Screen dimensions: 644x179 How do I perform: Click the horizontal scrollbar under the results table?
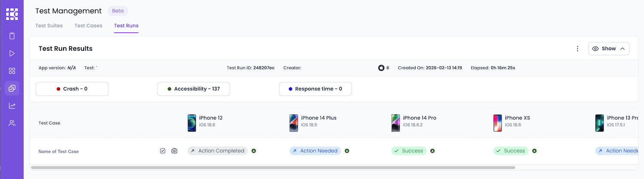pos(273,167)
